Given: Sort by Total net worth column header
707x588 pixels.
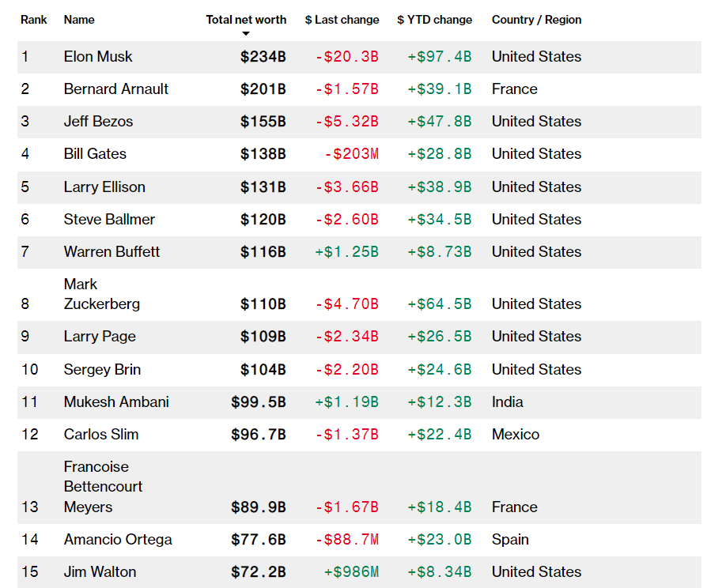Looking at the screenshot, I should point(246,20).
